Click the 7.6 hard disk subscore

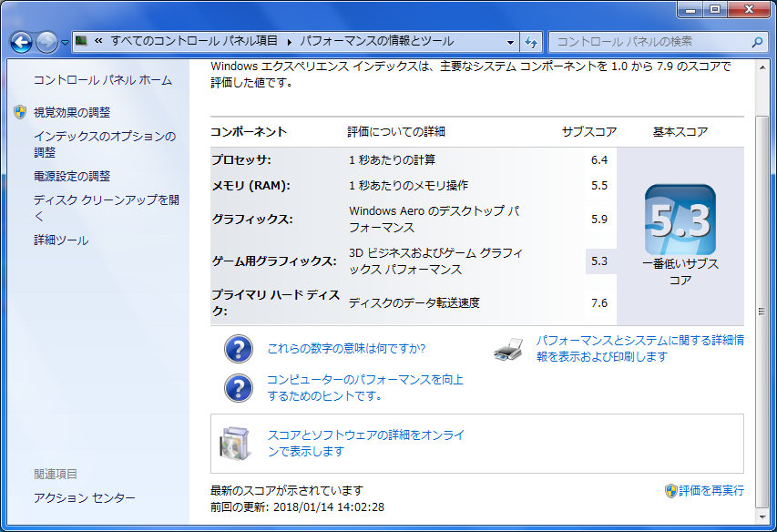point(599,302)
